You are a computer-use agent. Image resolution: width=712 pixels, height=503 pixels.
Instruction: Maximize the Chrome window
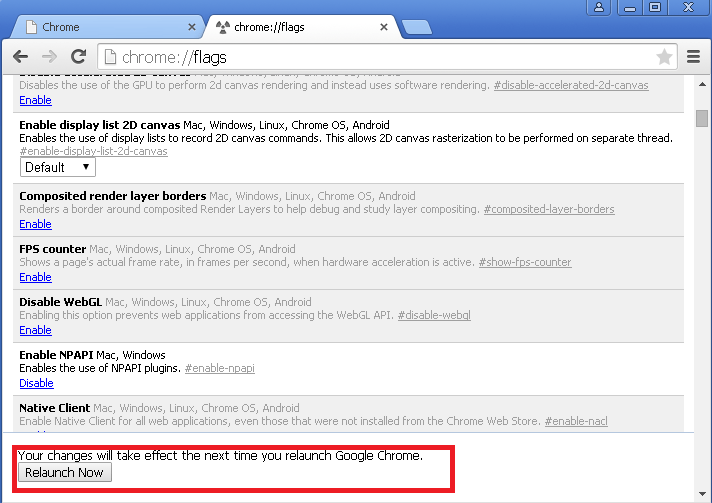point(654,7)
